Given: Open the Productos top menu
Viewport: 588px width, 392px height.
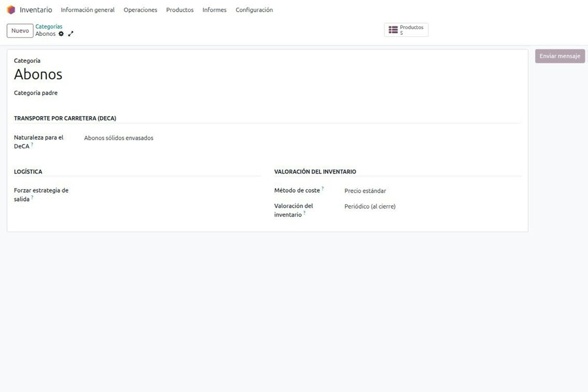Looking at the screenshot, I should pos(180,10).
